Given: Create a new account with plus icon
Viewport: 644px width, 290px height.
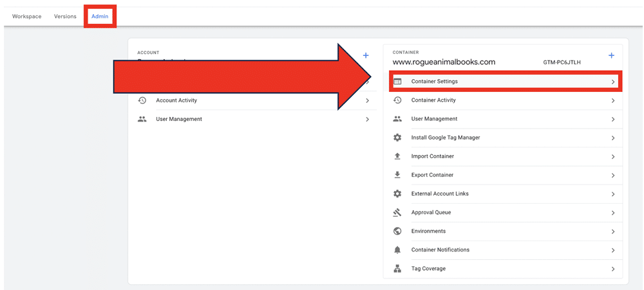Looking at the screenshot, I should [366, 55].
